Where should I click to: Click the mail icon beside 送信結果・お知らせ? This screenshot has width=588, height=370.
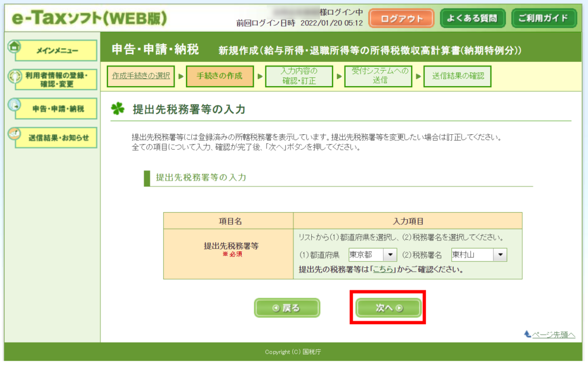pos(15,134)
